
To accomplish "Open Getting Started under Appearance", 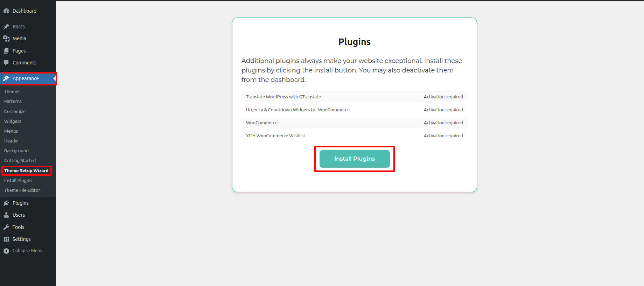I will click(20, 161).
